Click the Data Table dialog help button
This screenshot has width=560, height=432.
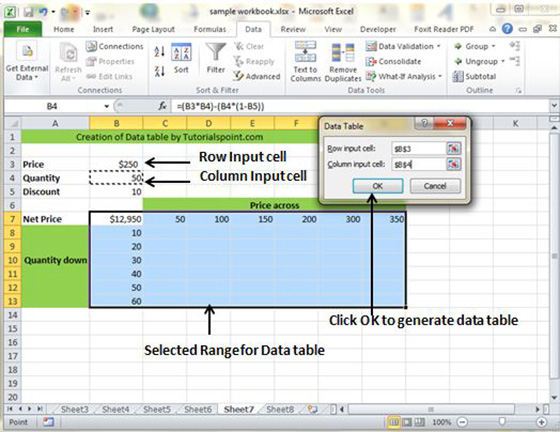(424, 124)
